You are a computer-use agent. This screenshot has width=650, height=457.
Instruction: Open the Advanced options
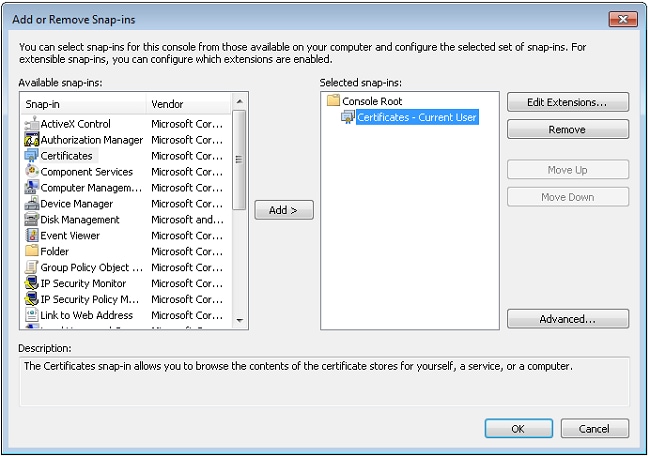[x=567, y=320]
